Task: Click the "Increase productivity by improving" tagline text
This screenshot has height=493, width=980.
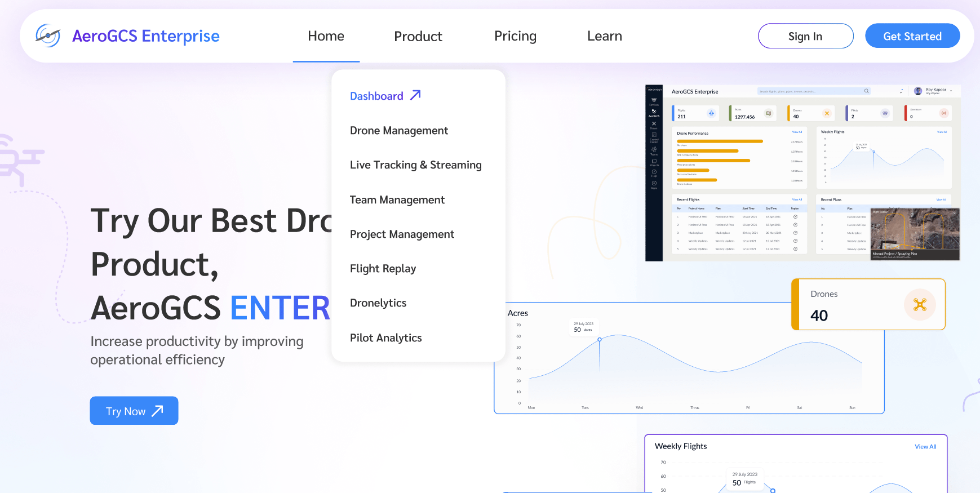Action: coord(197,341)
